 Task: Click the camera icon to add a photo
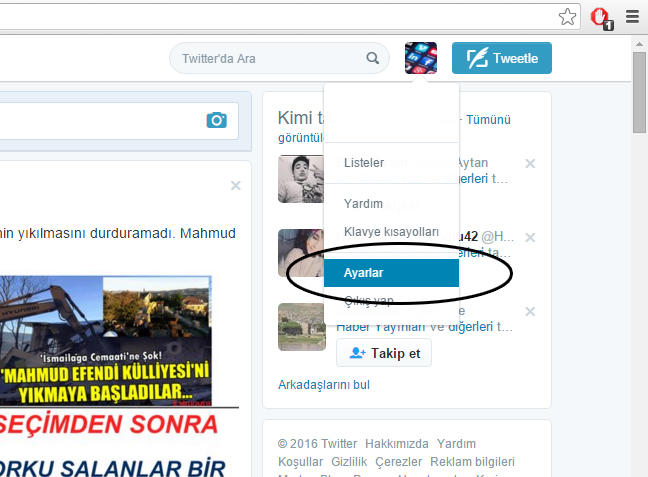[x=217, y=120]
